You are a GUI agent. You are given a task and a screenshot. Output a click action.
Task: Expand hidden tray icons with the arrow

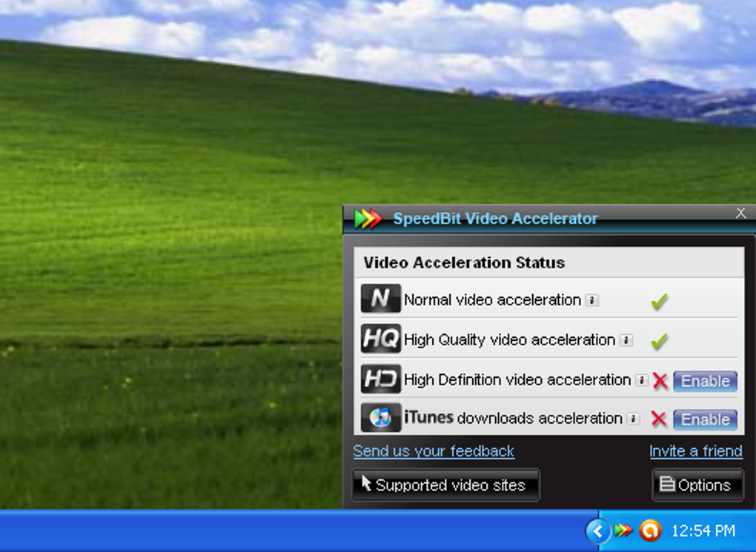598,531
